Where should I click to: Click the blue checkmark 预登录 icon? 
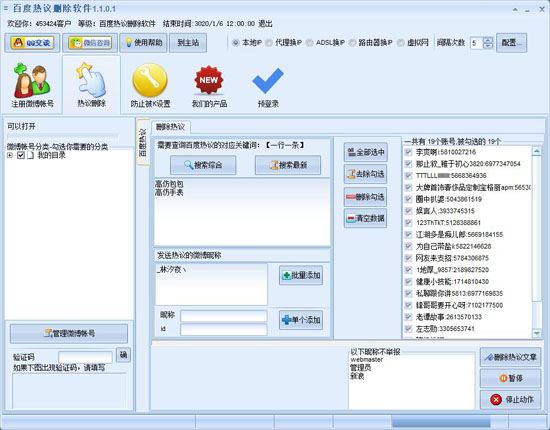[x=268, y=81]
